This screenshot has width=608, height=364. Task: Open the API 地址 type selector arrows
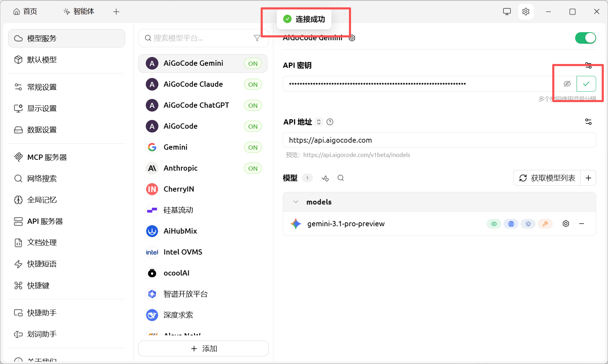[x=319, y=122]
